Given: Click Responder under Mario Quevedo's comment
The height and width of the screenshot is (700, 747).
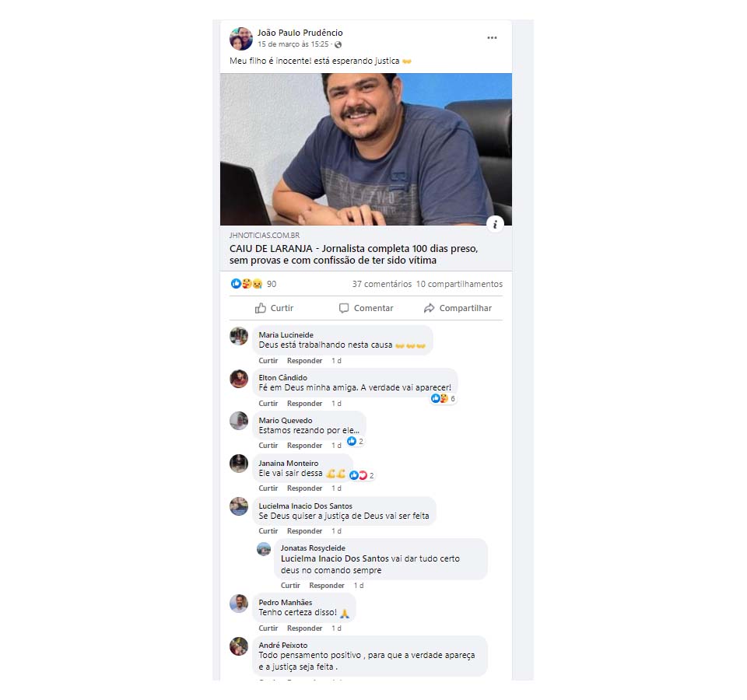Looking at the screenshot, I should pos(304,445).
